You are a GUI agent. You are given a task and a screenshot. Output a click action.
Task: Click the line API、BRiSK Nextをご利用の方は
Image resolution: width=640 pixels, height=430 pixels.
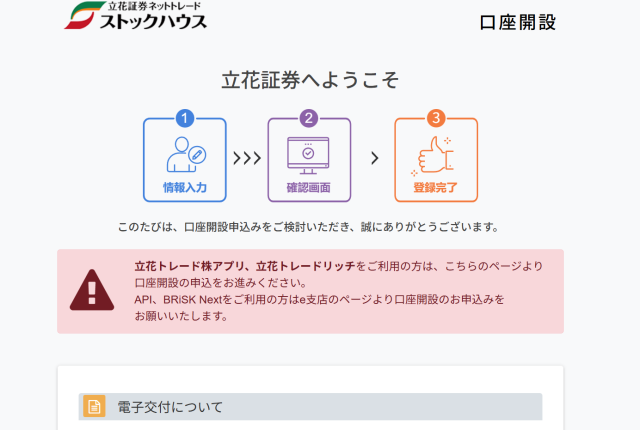click(x=319, y=299)
